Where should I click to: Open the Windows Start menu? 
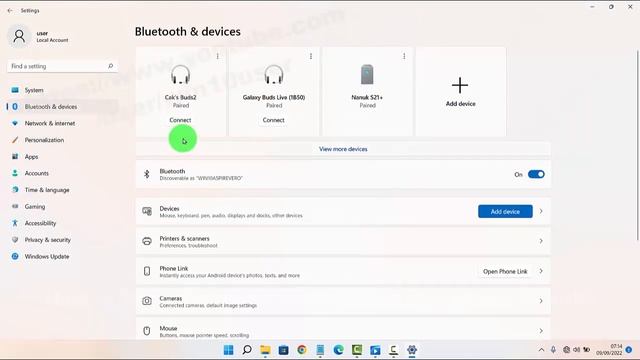point(229,350)
